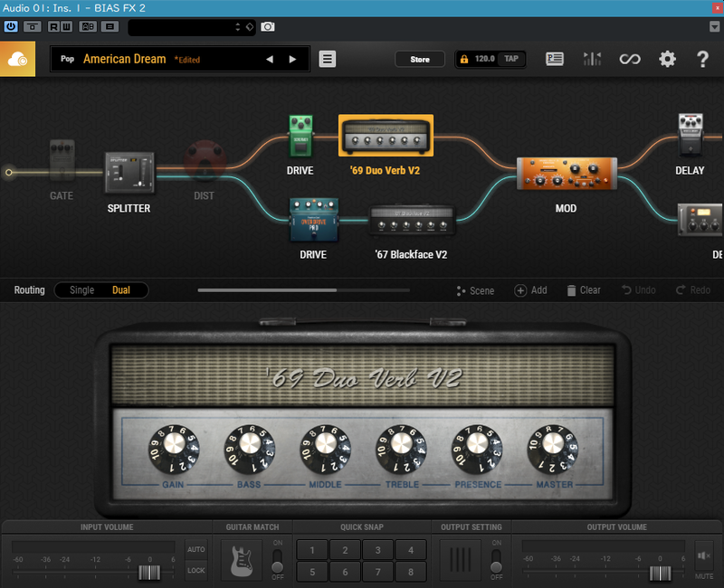
Task: Take a snapshot with the camera icon
Action: (x=268, y=27)
